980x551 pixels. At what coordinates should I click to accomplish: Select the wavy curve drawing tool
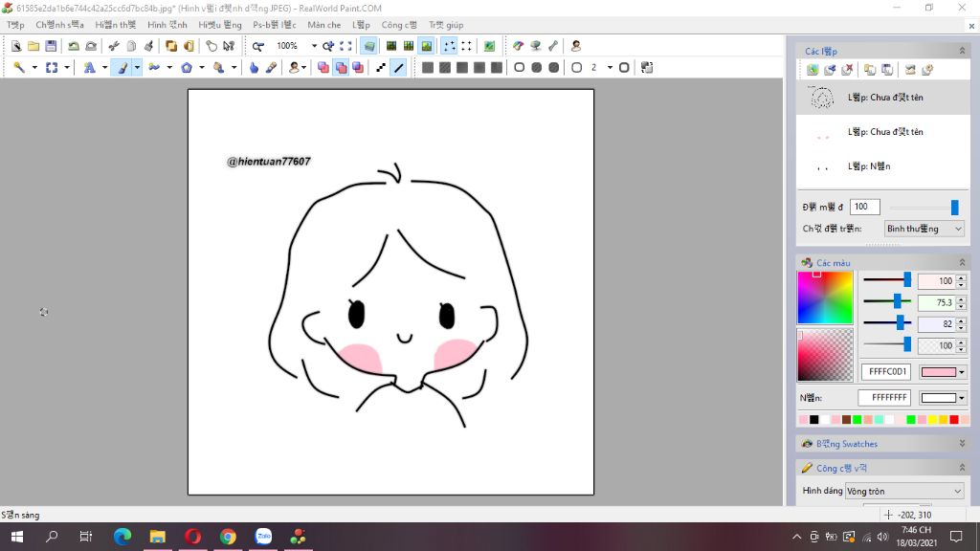pos(154,68)
